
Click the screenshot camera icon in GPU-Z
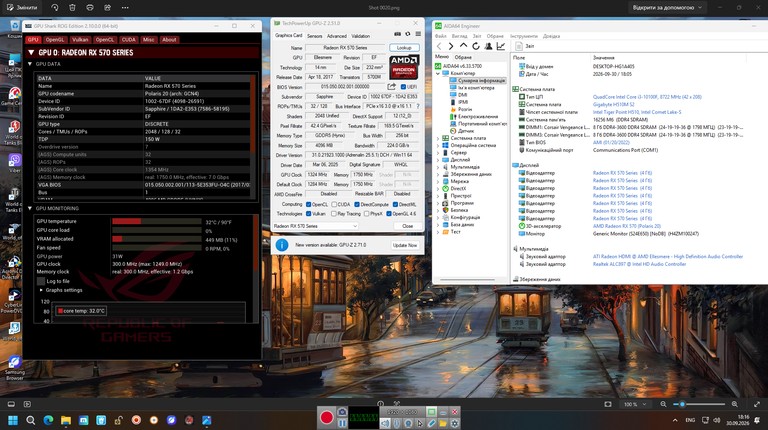398,34
